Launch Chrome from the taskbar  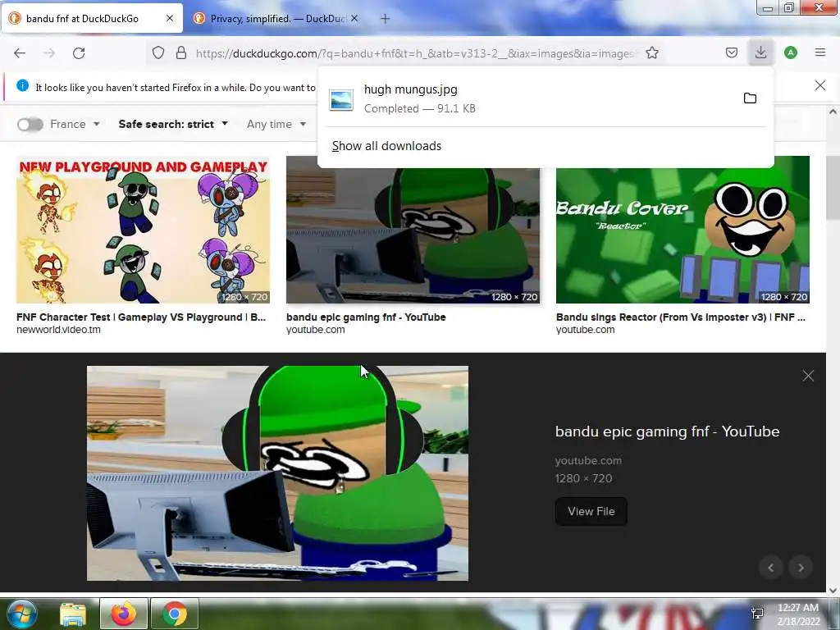pos(175,614)
